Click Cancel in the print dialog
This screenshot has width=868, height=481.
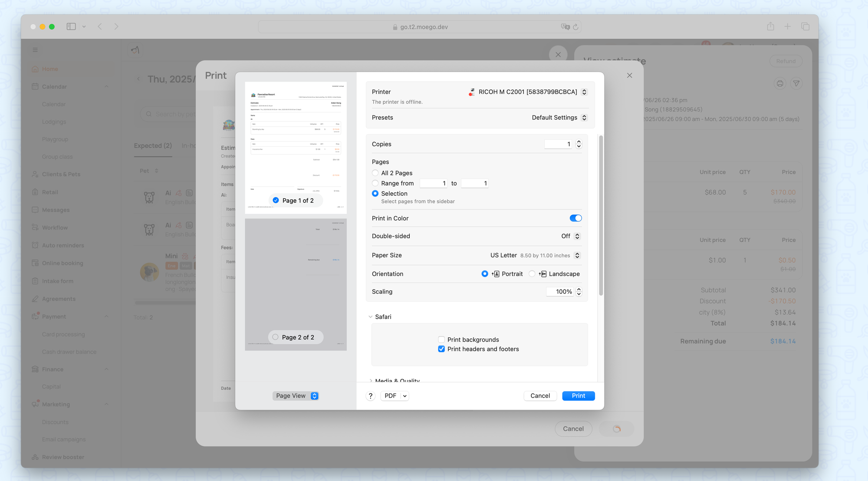540,396
